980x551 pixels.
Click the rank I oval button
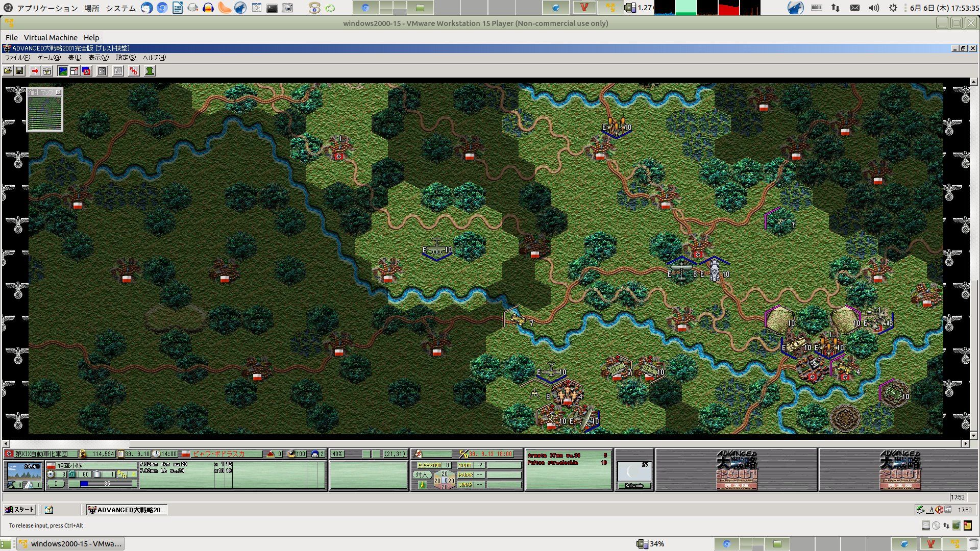coord(56,484)
